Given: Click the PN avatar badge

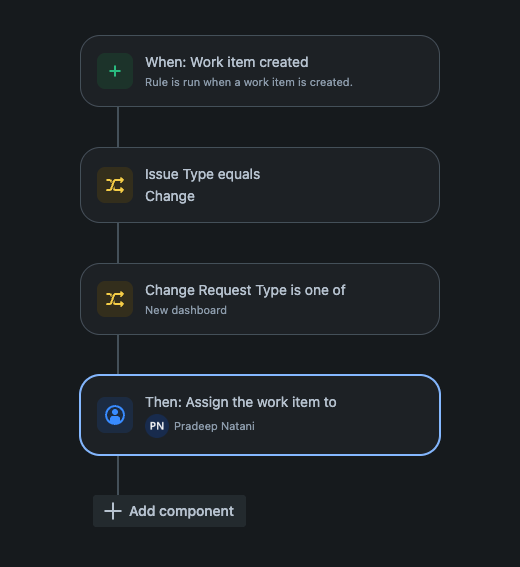Looking at the screenshot, I should pos(157,426).
